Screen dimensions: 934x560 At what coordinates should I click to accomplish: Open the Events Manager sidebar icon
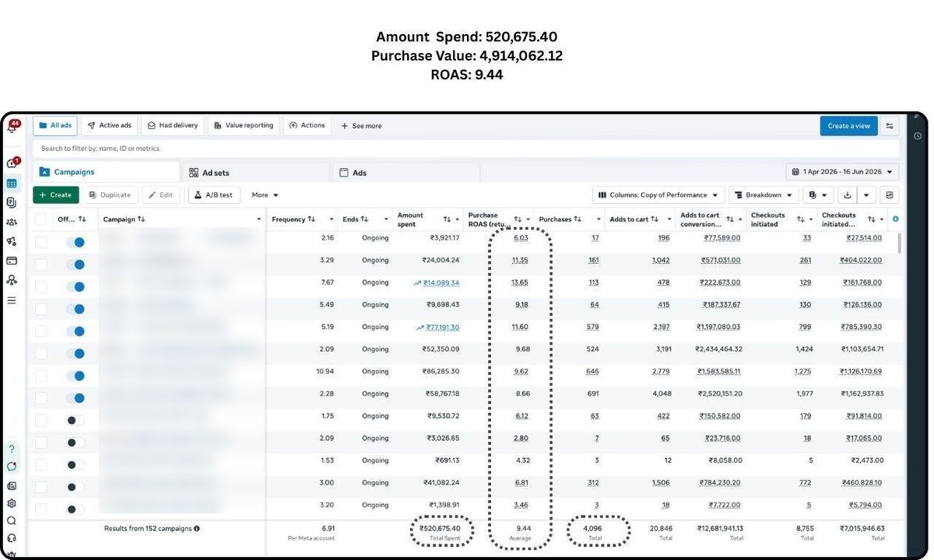[x=12, y=280]
